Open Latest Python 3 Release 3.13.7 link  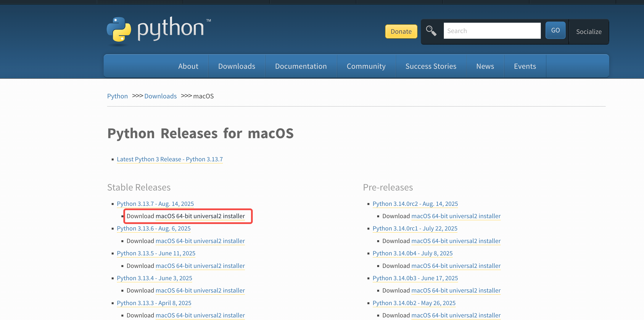(169, 159)
